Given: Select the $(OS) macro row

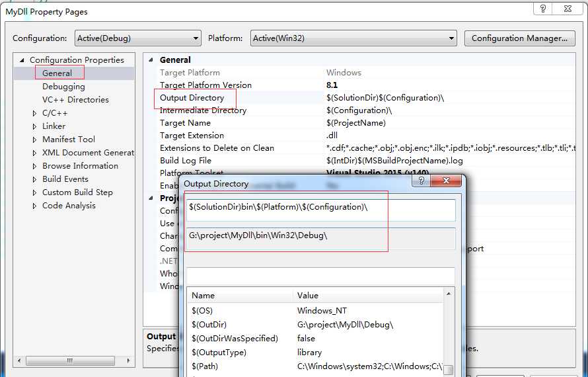Looking at the screenshot, I should coord(315,311).
